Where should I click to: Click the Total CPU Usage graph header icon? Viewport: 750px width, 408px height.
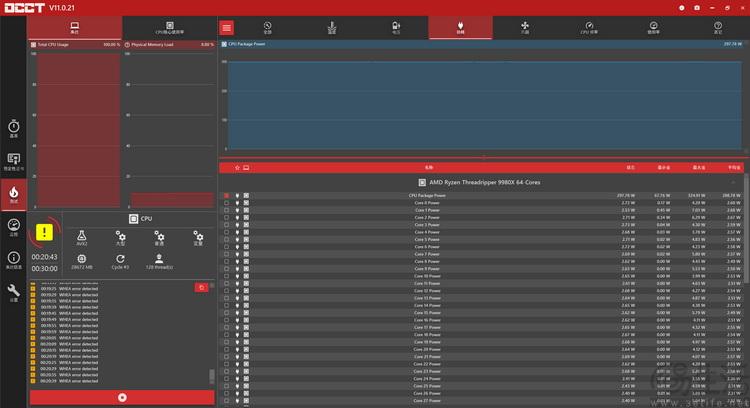pos(33,44)
